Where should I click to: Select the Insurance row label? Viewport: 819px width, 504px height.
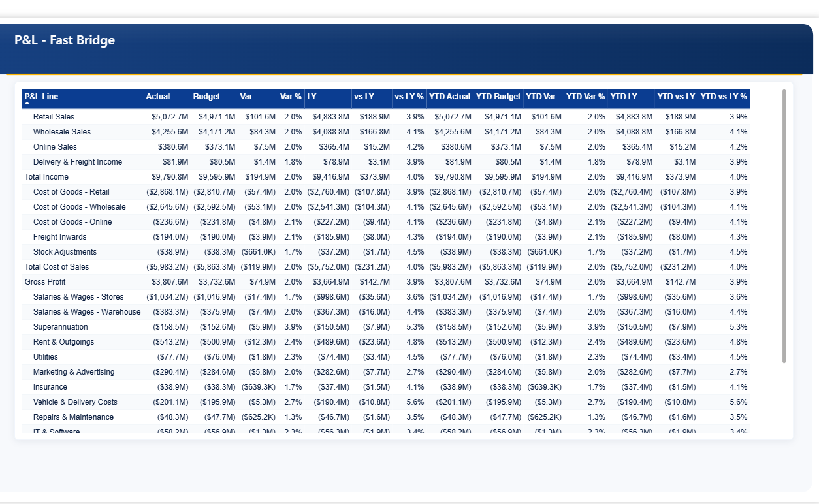tap(50, 387)
